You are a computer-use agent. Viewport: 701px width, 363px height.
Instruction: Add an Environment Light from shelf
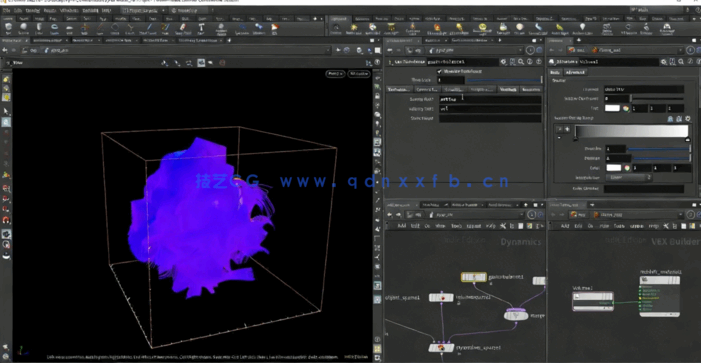point(482,29)
